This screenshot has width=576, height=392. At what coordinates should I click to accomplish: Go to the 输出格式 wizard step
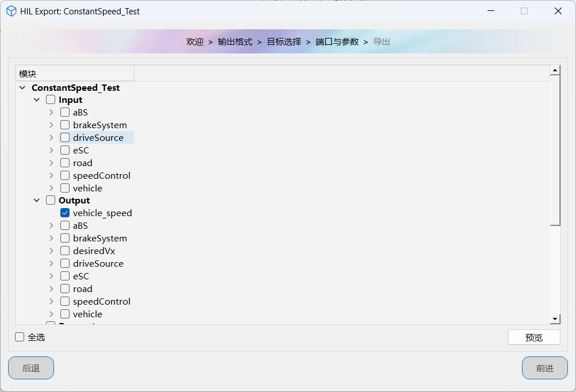pyautogui.click(x=235, y=42)
